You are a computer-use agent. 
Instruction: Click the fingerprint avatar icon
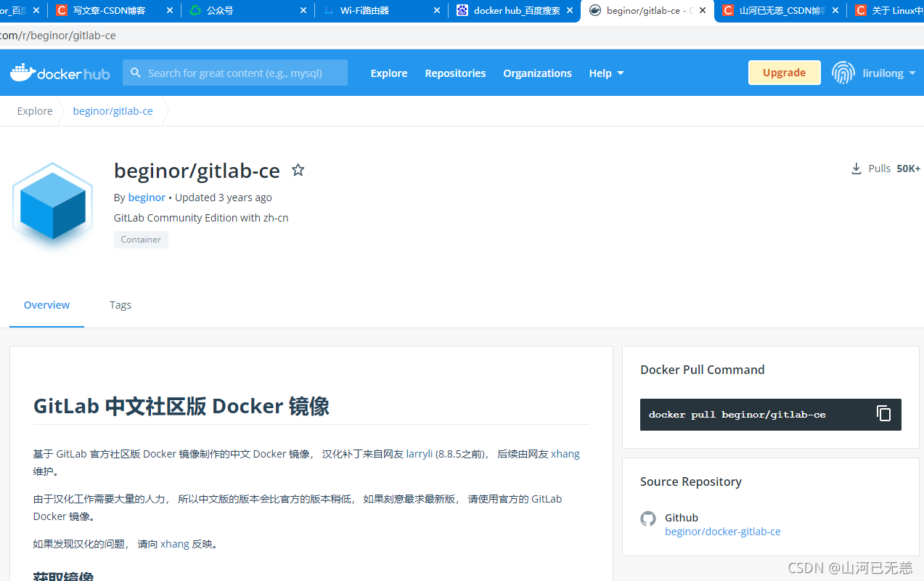coord(843,73)
